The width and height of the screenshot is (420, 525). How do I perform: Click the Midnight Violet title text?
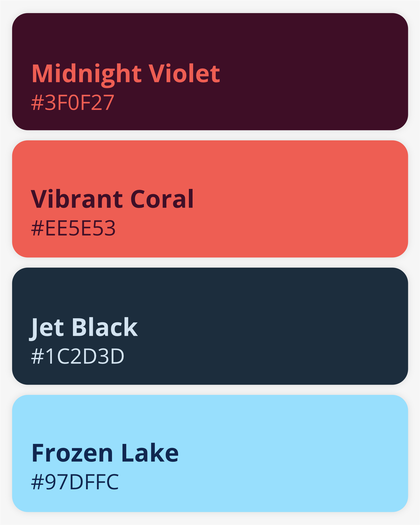(126, 75)
